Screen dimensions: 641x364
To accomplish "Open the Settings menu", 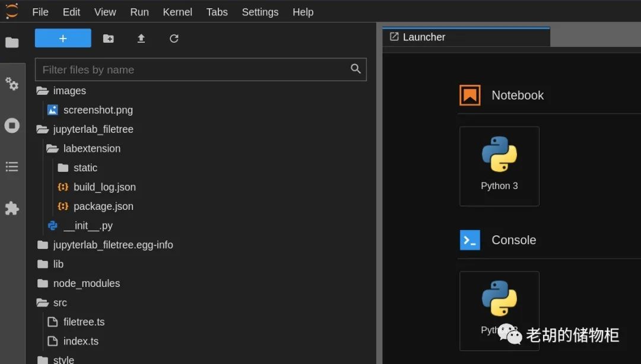I will click(x=260, y=12).
